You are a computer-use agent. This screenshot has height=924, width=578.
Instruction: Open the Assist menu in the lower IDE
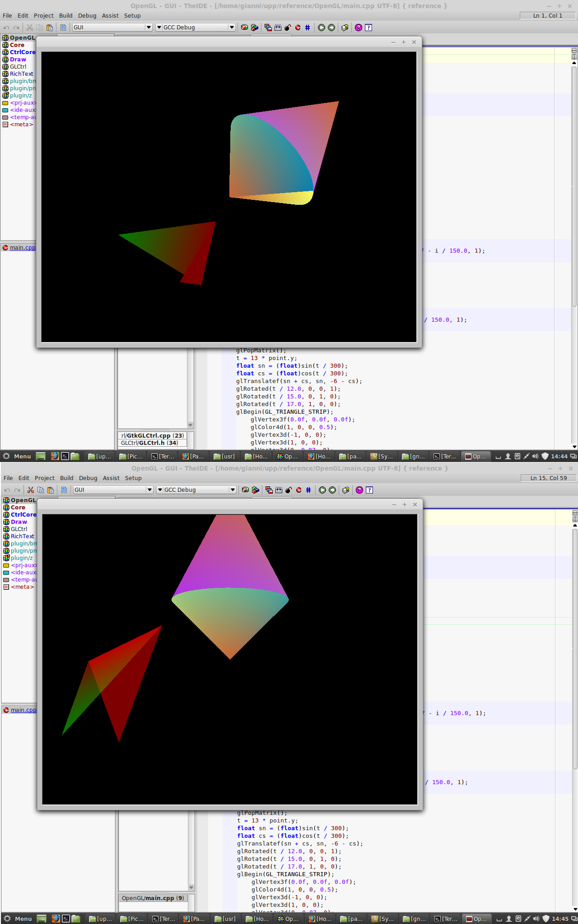pyautogui.click(x=111, y=478)
